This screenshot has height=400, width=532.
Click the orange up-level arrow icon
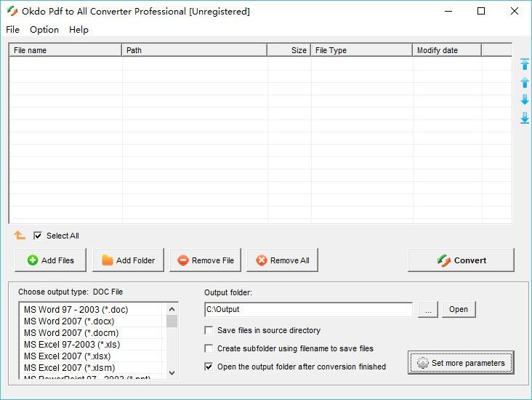(x=20, y=235)
